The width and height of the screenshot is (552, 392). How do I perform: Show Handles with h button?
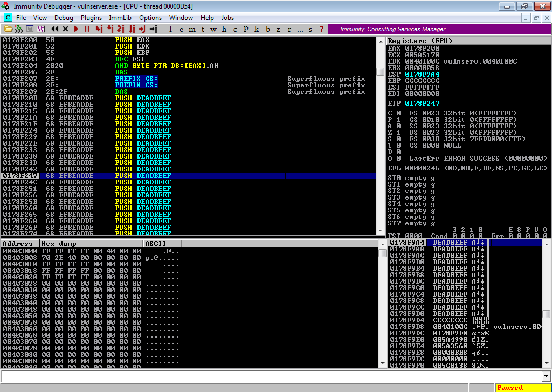tap(224, 29)
